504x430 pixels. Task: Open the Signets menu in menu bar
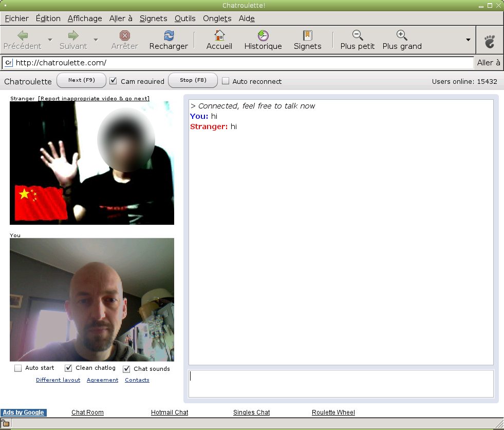[153, 19]
